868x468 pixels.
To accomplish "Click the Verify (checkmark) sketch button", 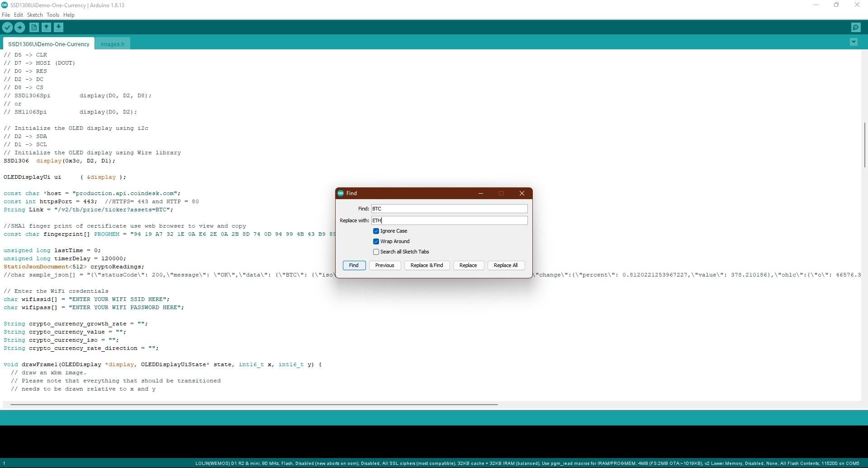I will (7, 27).
